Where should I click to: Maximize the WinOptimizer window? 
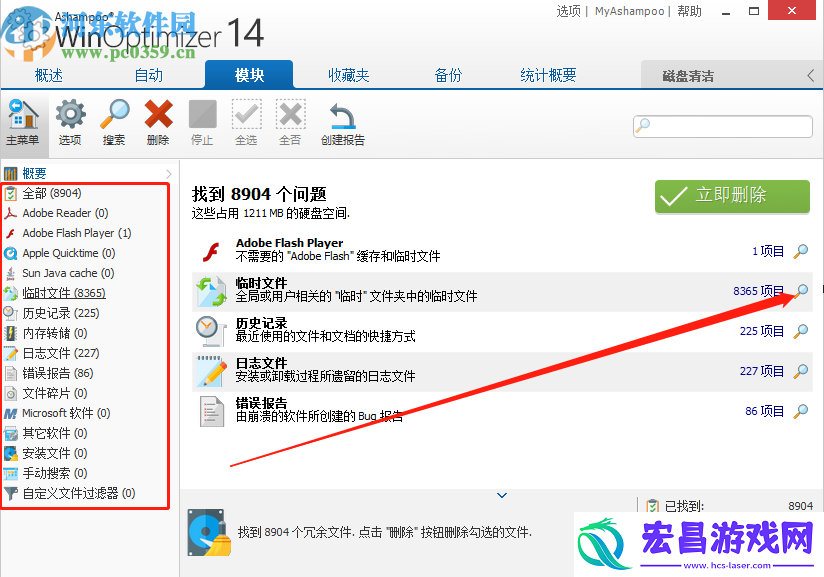[x=754, y=11]
